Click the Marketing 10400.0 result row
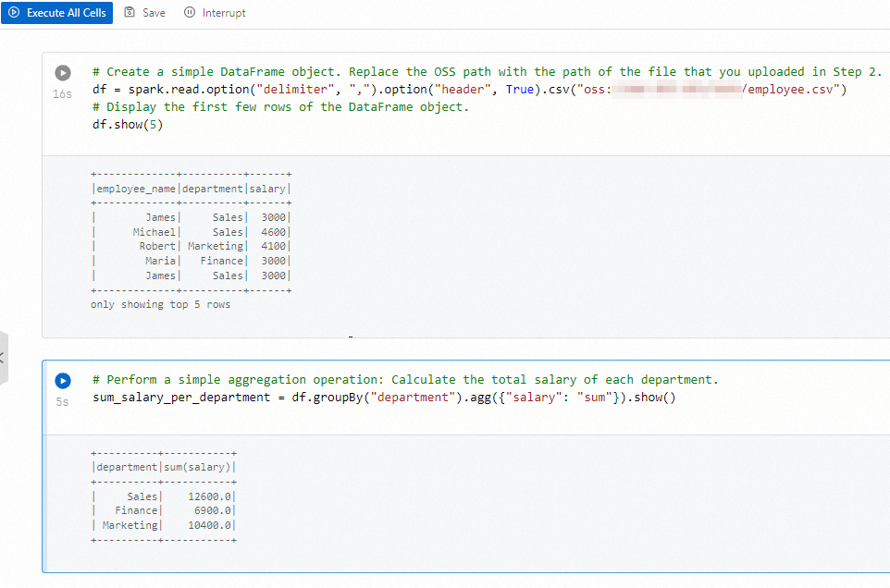The width and height of the screenshot is (890, 588). [x=164, y=525]
